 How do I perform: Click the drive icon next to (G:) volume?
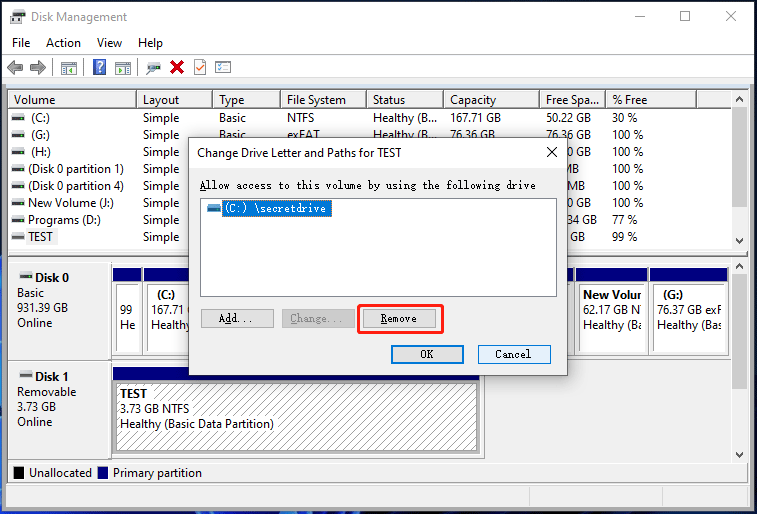(18, 135)
